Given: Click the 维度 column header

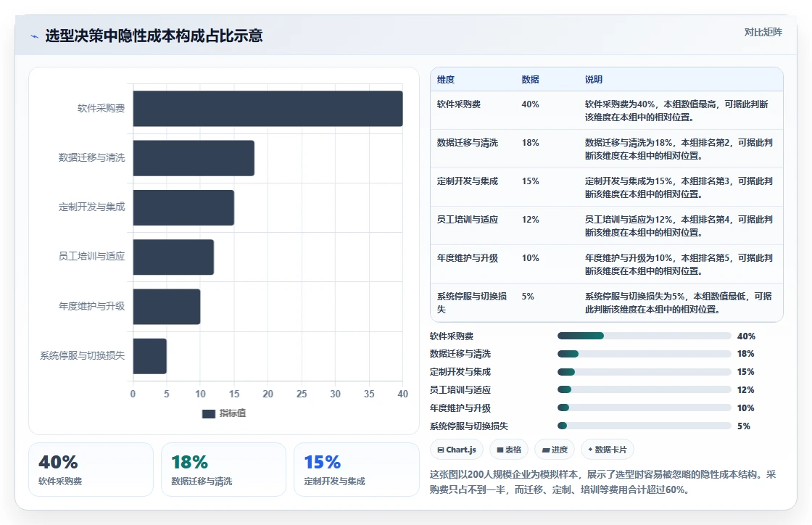Looking at the screenshot, I should (445, 79).
